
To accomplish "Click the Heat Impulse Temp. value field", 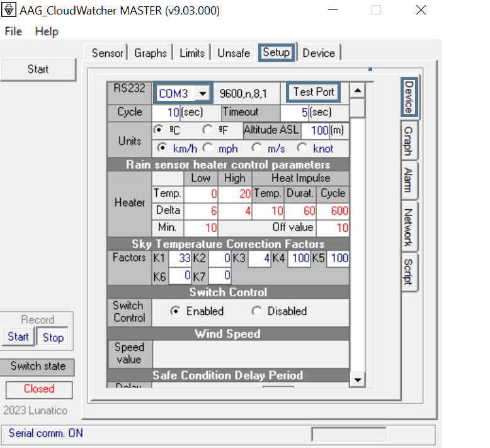I will pyautogui.click(x=268, y=210).
